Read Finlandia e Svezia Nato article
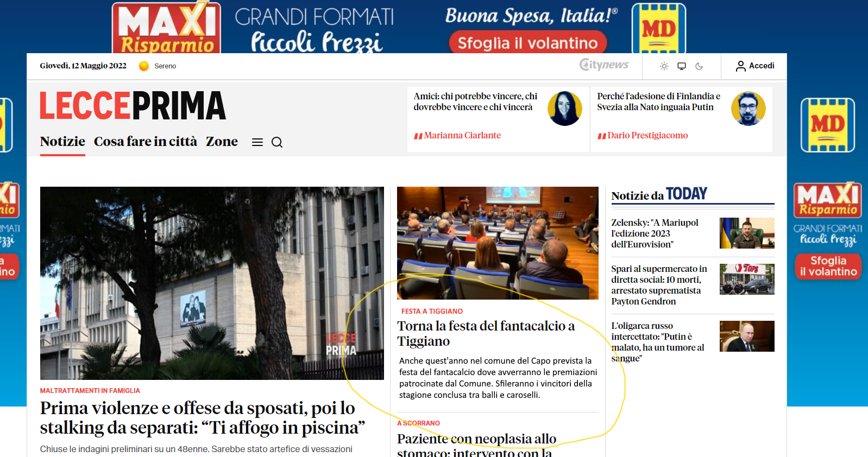This screenshot has width=868, height=457. pyautogui.click(x=659, y=101)
